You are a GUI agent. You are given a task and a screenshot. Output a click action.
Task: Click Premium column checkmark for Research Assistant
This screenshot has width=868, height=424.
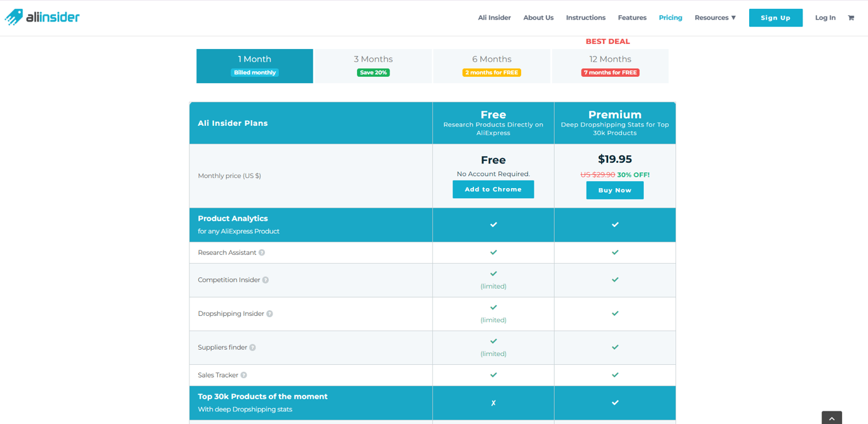pos(615,252)
